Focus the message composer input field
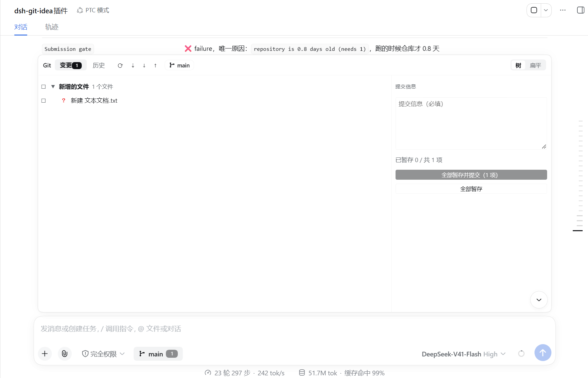 pyautogui.click(x=294, y=329)
